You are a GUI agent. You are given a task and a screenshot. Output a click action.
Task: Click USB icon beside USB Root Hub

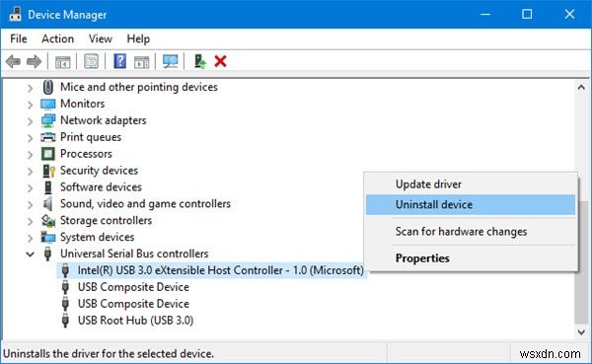(65, 321)
